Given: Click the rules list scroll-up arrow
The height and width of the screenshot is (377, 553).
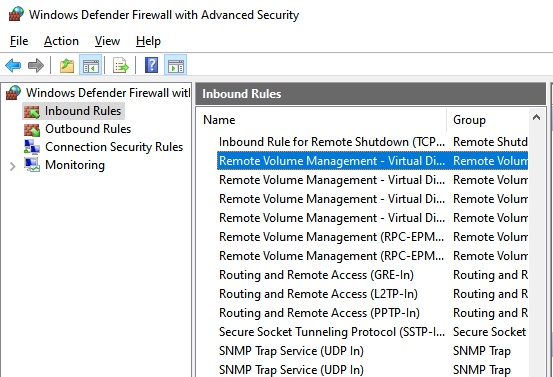Looking at the screenshot, I should pyautogui.click(x=536, y=117).
